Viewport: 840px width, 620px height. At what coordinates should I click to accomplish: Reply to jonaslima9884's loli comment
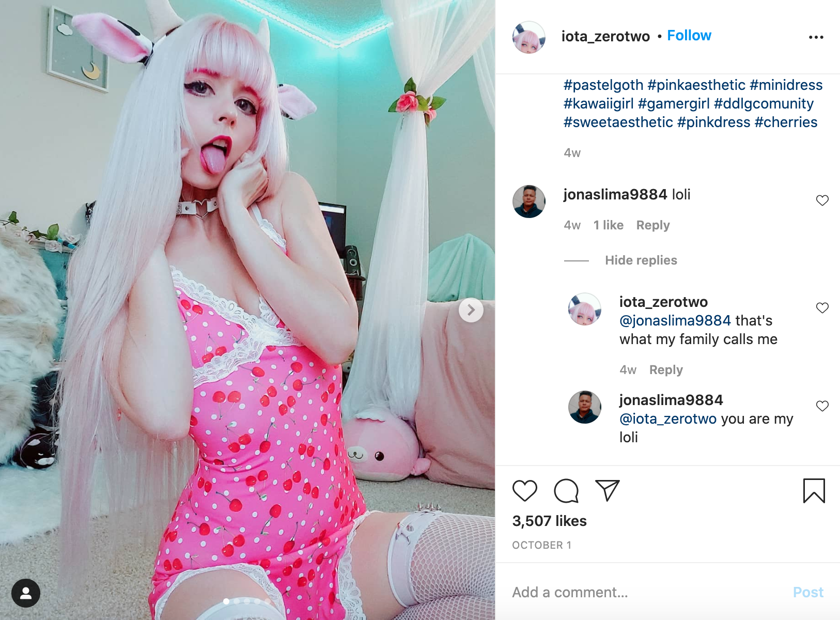[652, 225]
